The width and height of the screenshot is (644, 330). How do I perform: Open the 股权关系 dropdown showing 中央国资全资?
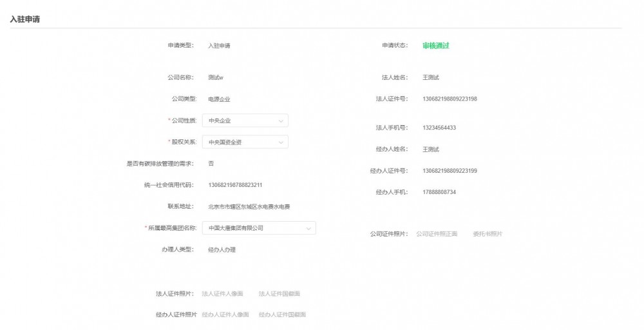240,142
